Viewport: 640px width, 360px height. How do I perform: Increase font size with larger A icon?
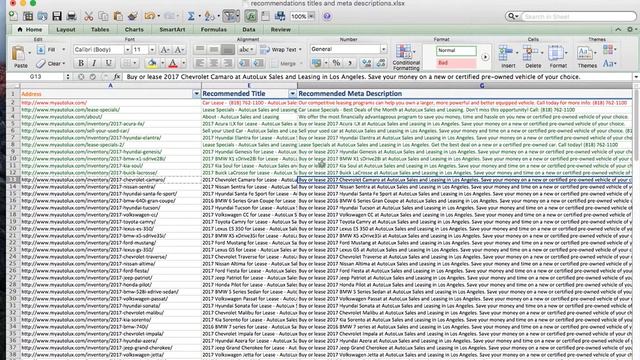tap(164, 50)
